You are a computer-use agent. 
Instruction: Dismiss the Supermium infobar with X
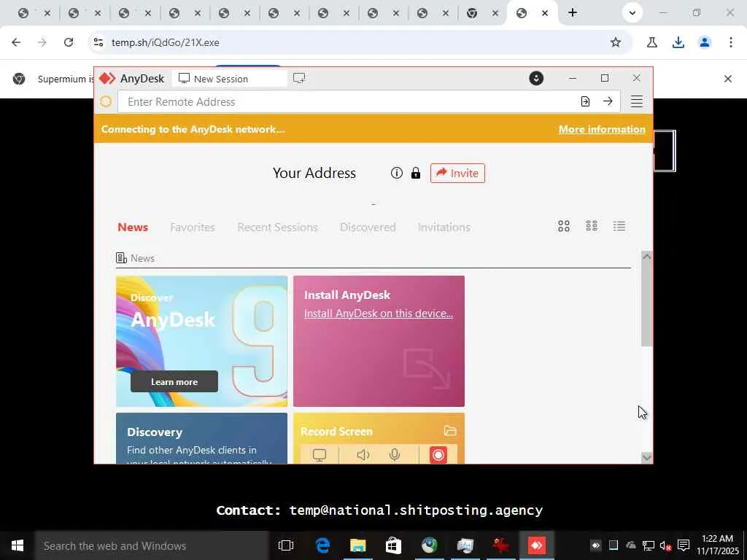728,79
